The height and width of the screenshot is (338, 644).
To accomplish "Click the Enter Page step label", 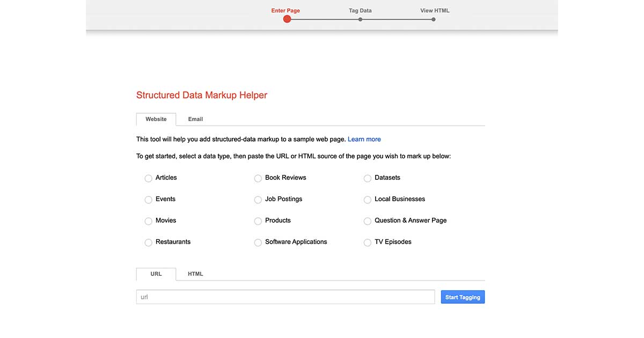I will [286, 11].
